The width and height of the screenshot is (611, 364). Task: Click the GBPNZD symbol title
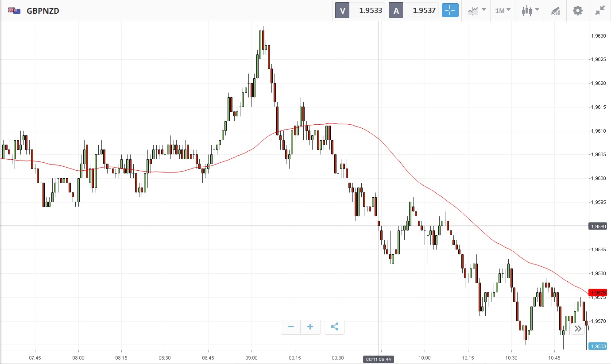pos(43,11)
